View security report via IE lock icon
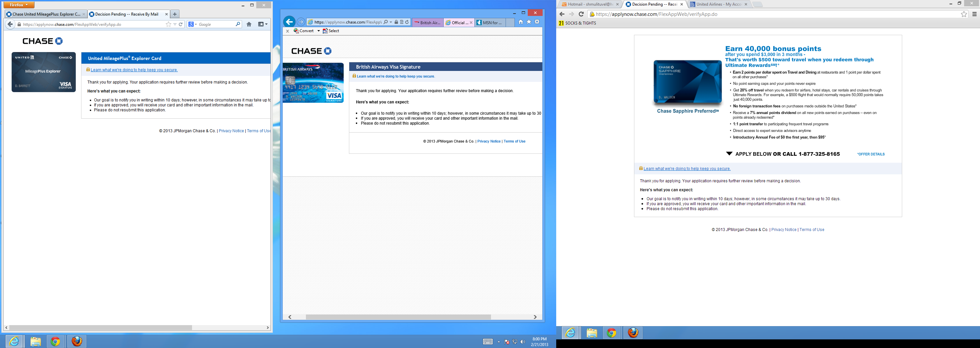The image size is (980, 348). click(396, 22)
